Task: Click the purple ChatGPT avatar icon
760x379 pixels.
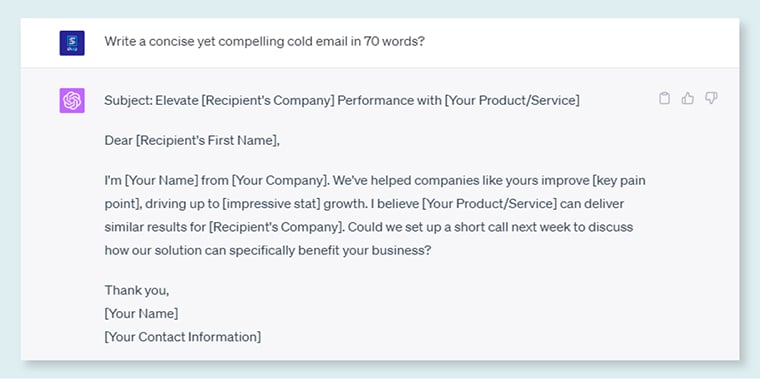Action: pyautogui.click(x=72, y=100)
